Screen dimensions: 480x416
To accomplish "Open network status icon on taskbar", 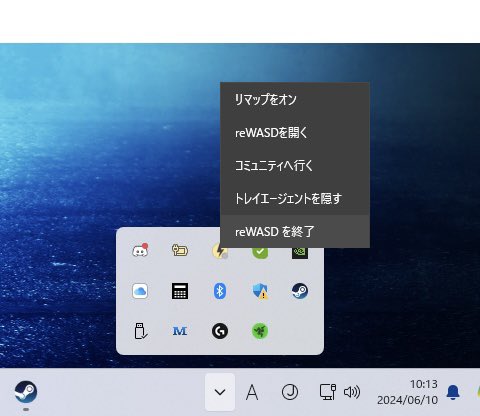I will click(328, 392).
